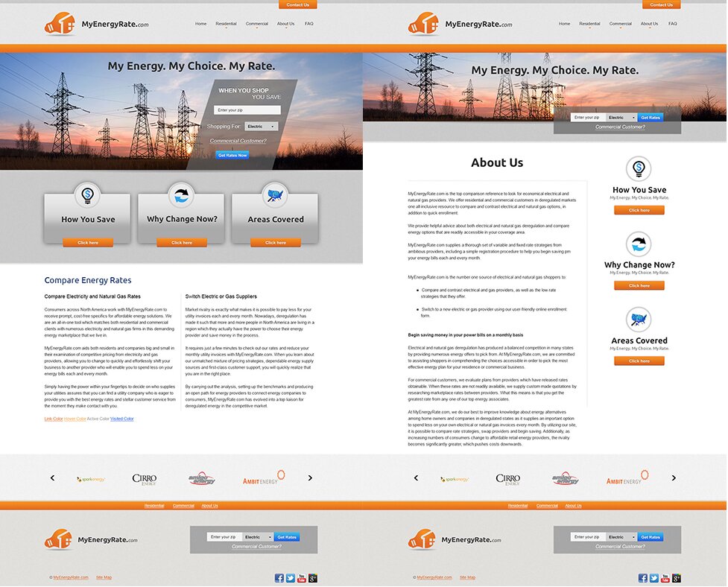This screenshot has height=587, width=728.
Task: Click the lightbulb icon above the How You Save card
Action: pyautogui.click(x=88, y=196)
